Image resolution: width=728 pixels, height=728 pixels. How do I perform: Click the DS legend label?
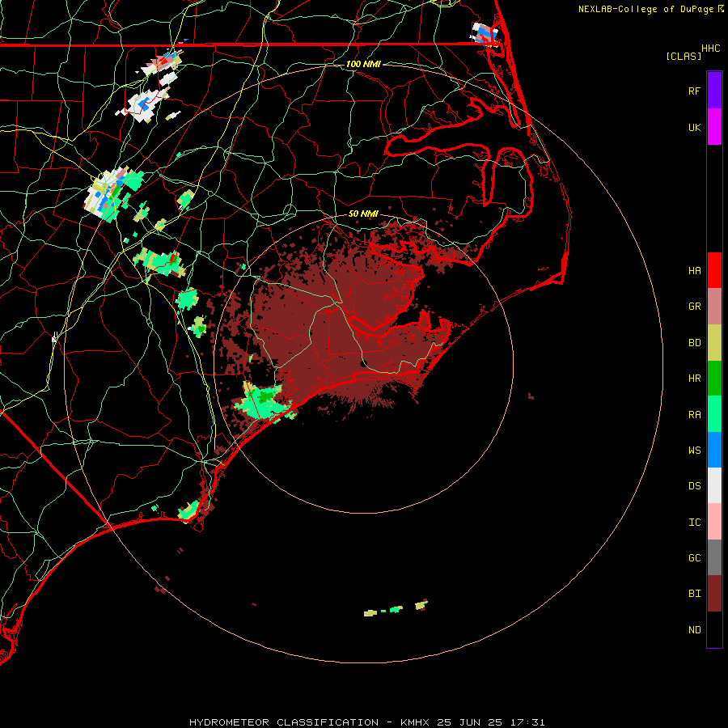click(x=695, y=486)
